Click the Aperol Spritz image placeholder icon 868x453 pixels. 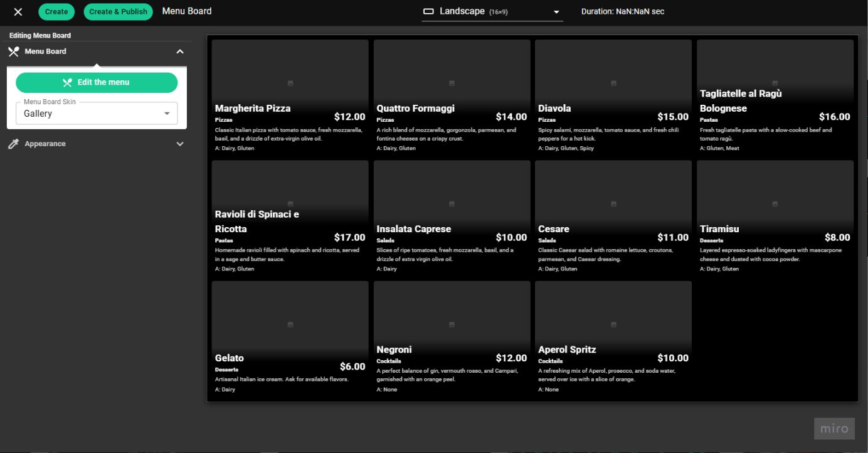point(613,324)
